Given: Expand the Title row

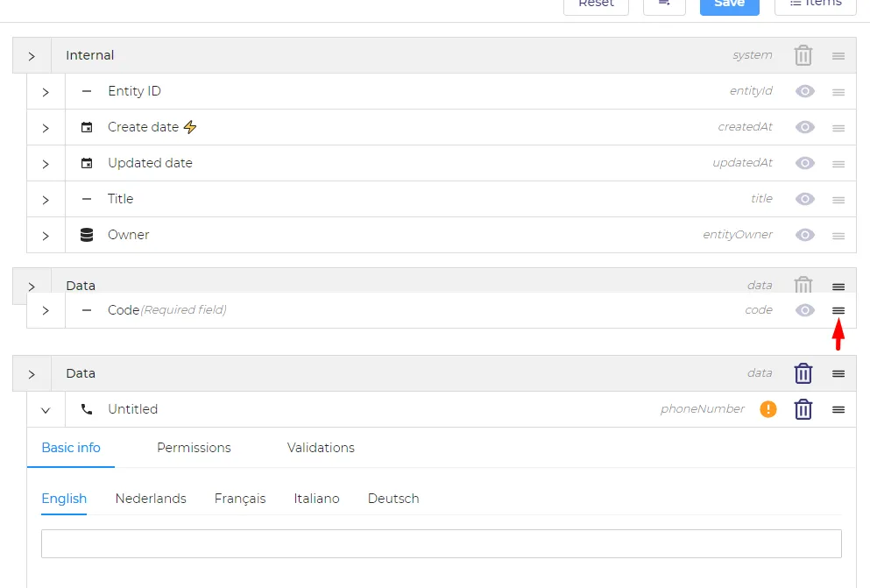Looking at the screenshot, I should 46,200.
